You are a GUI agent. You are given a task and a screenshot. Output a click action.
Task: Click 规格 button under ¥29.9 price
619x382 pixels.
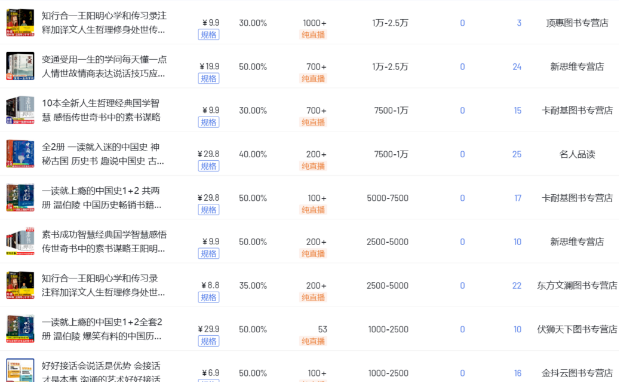point(208,341)
